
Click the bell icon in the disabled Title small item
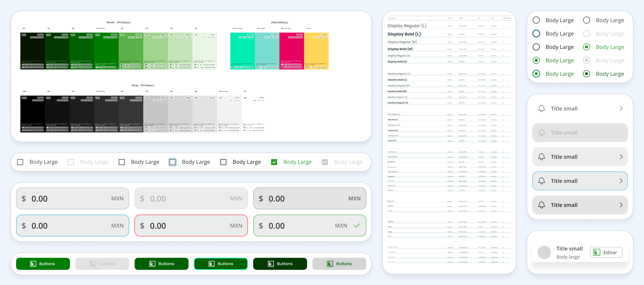click(x=541, y=133)
